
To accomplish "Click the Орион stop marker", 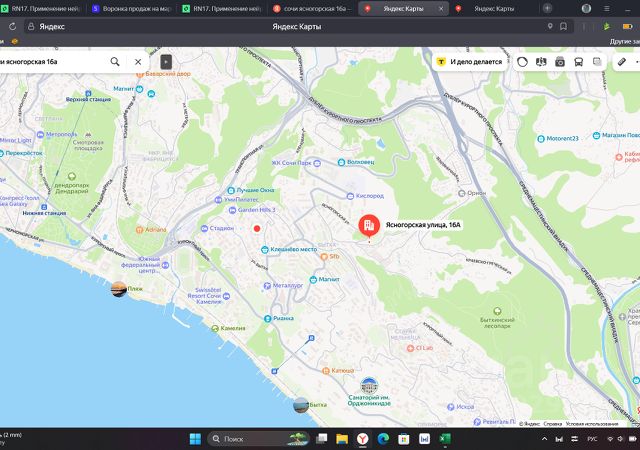I will point(462,193).
